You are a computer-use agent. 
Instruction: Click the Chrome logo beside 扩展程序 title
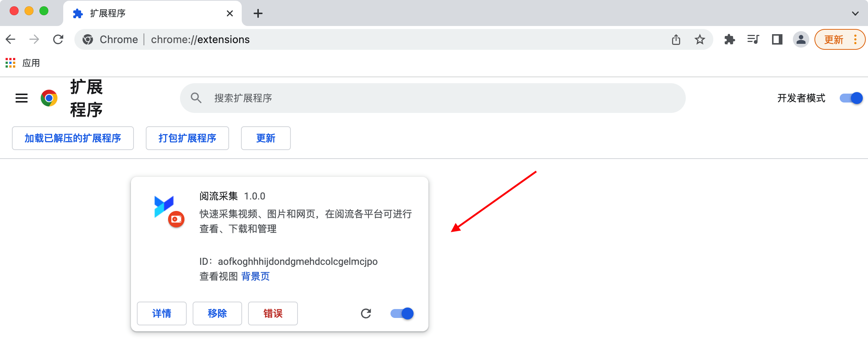49,98
